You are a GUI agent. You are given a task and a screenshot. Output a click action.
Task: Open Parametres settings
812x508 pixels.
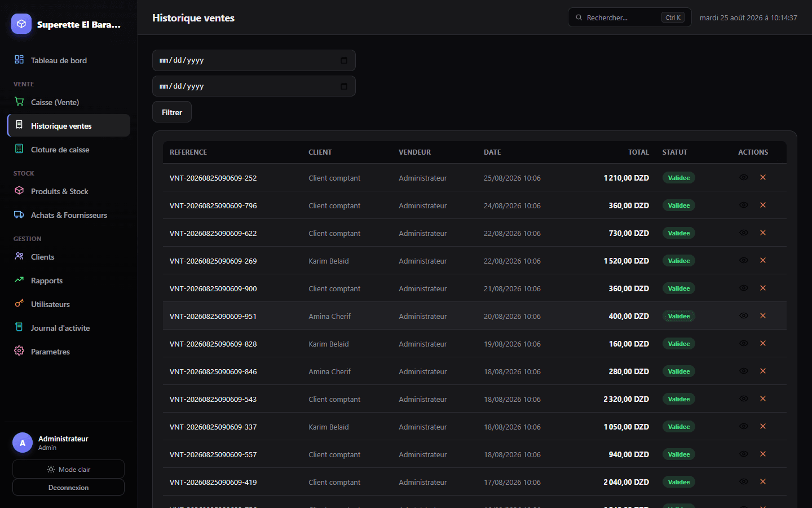[68, 351]
